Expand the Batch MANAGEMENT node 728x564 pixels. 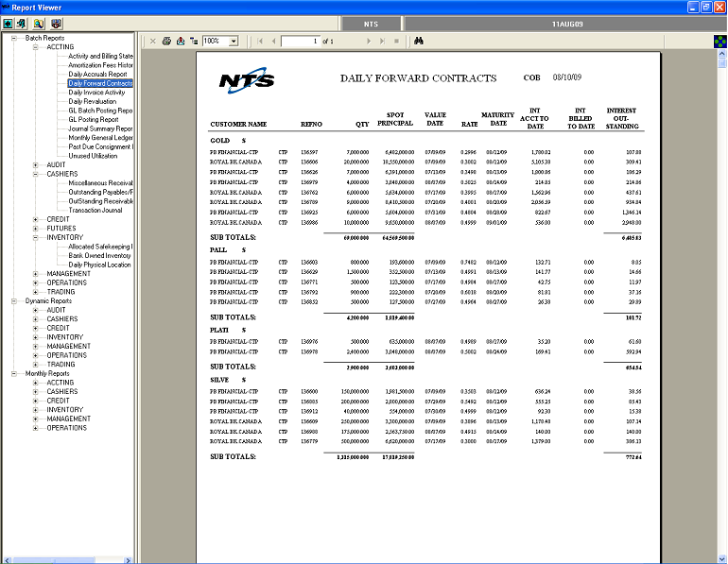(35, 274)
